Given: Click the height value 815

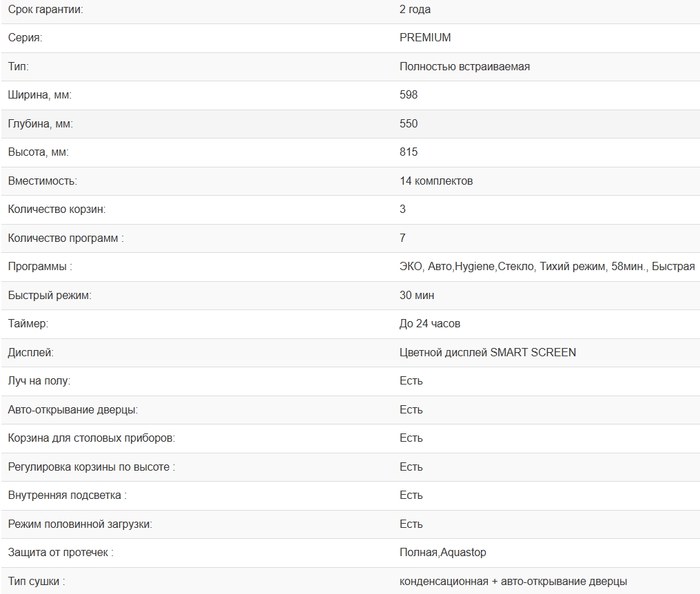Looking at the screenshot, I should point(409,152).
